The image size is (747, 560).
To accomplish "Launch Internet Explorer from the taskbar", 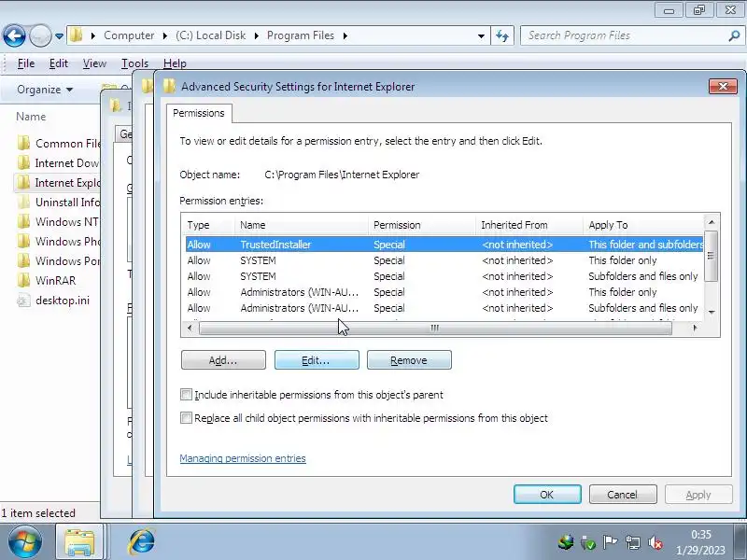I will point(142,541).
